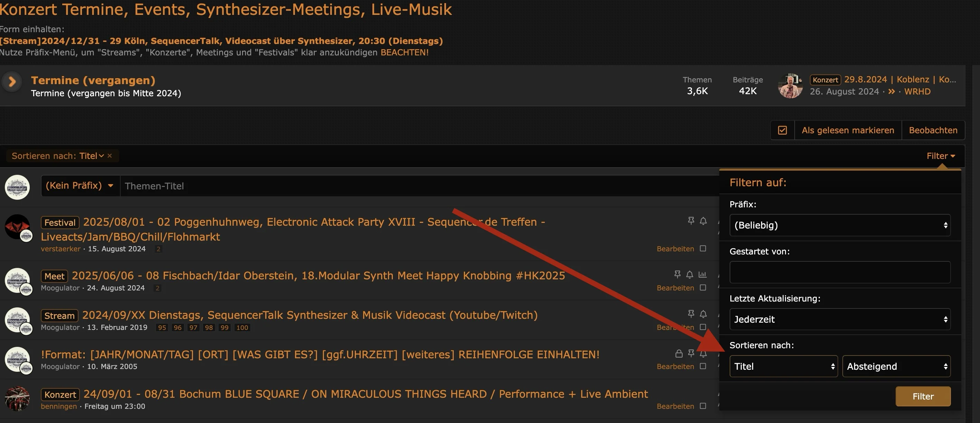Screen dimensions: 980x423
Task: Open the (Kein Präfix) prefix menu
Action: [x=80, y=186]
